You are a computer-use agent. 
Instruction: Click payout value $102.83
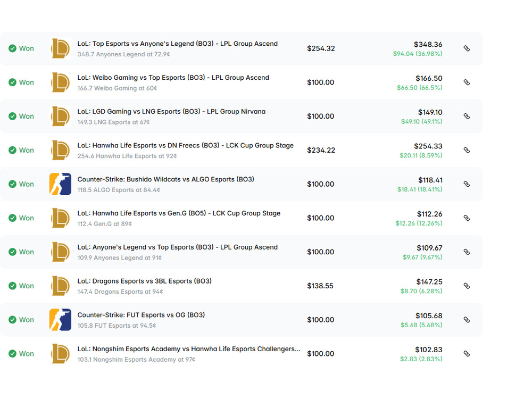click(x=429, y=350)
